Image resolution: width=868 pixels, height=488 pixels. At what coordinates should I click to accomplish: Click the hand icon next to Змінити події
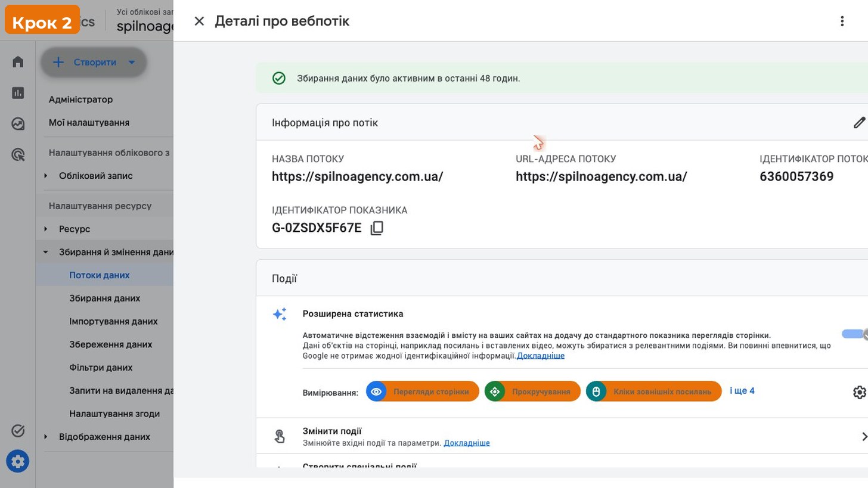point(280,436)
